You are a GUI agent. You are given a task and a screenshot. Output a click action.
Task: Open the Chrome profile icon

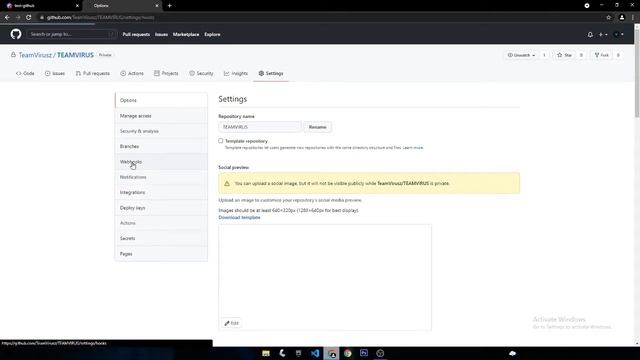[x=622, y=18]
